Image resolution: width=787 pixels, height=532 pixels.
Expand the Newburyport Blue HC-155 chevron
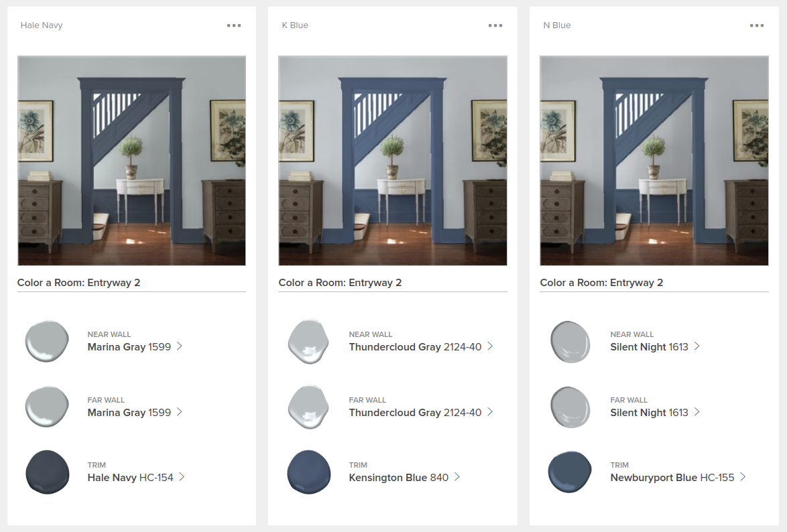(x=743, y=477)
